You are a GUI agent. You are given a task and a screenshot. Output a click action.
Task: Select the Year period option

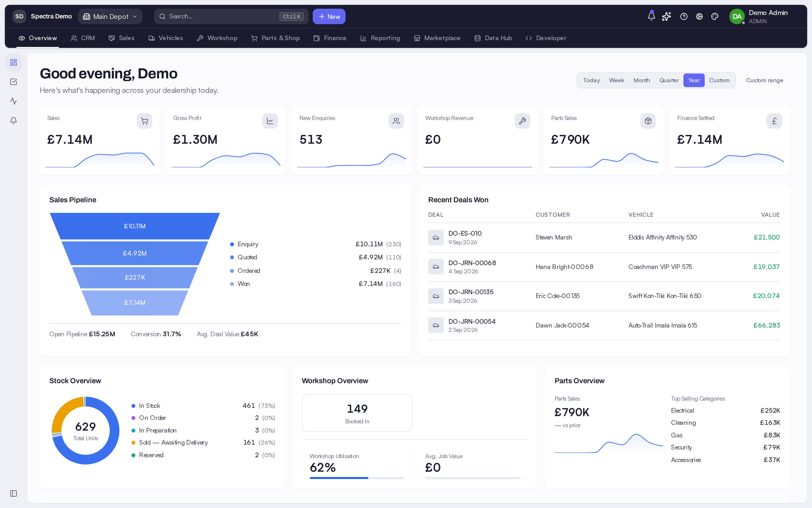click(694, 80)
